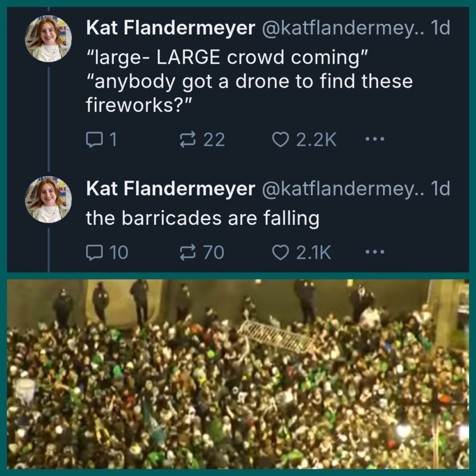The height and width of the screenshot is (476, 476).
Task: Click the reply icon on the fireworks tweet
Action: pyautogui.click(x=92, y=139)
